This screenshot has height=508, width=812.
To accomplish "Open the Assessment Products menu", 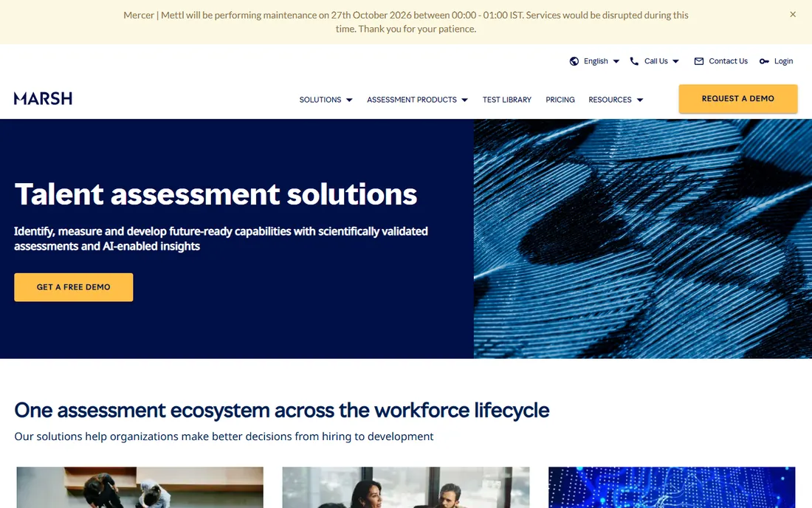I will [412, 100].
